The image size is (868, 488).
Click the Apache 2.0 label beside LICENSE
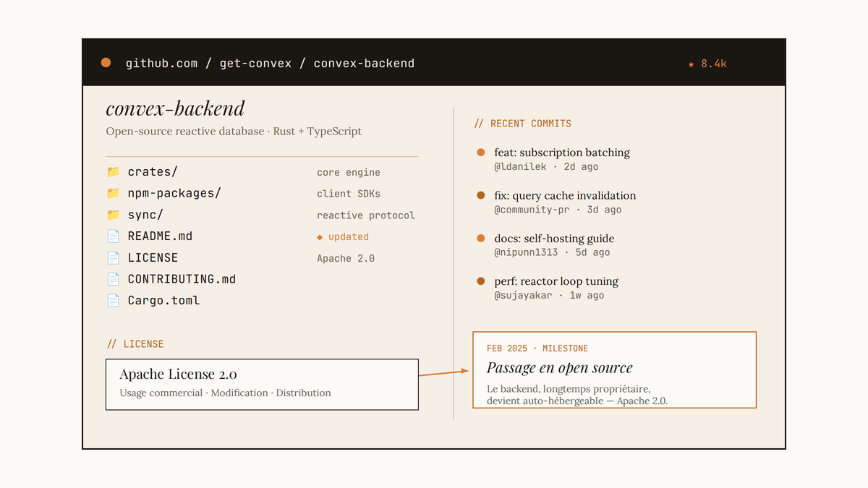(x=346, y=258)
